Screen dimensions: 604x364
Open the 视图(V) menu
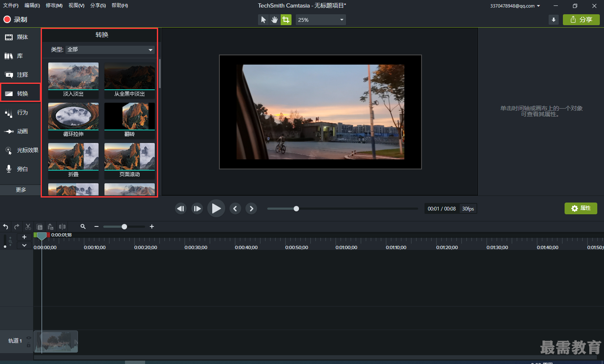click(76, 5)
